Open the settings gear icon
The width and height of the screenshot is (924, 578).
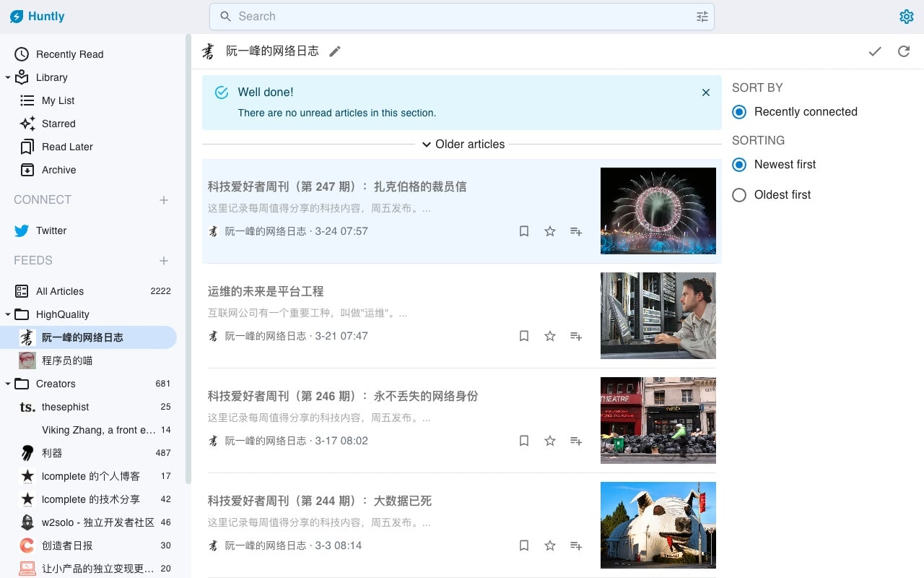coord(907,17)
